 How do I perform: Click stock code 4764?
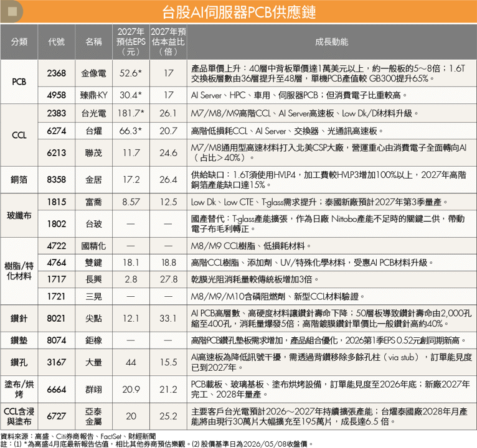coord(56,263)
